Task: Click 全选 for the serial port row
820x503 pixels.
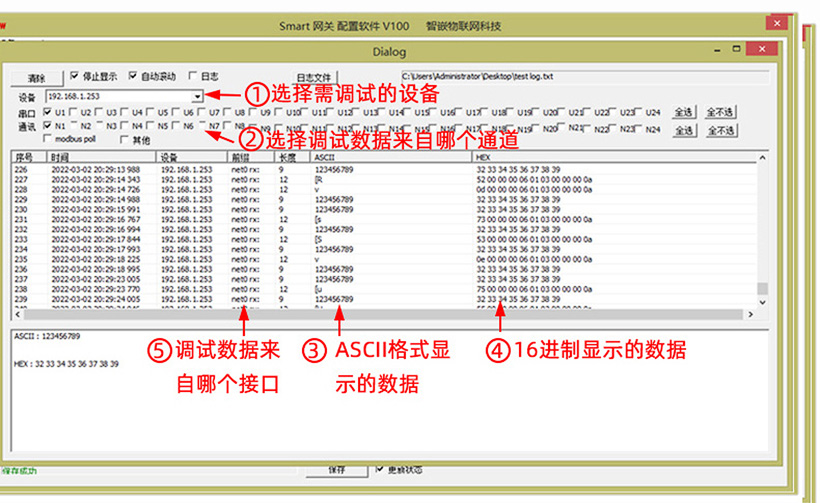Action: tap(683, 113)
